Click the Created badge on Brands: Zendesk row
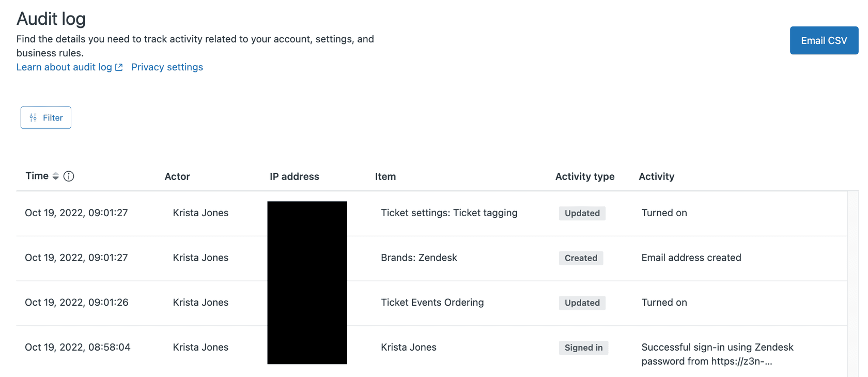 coord(581,258)
